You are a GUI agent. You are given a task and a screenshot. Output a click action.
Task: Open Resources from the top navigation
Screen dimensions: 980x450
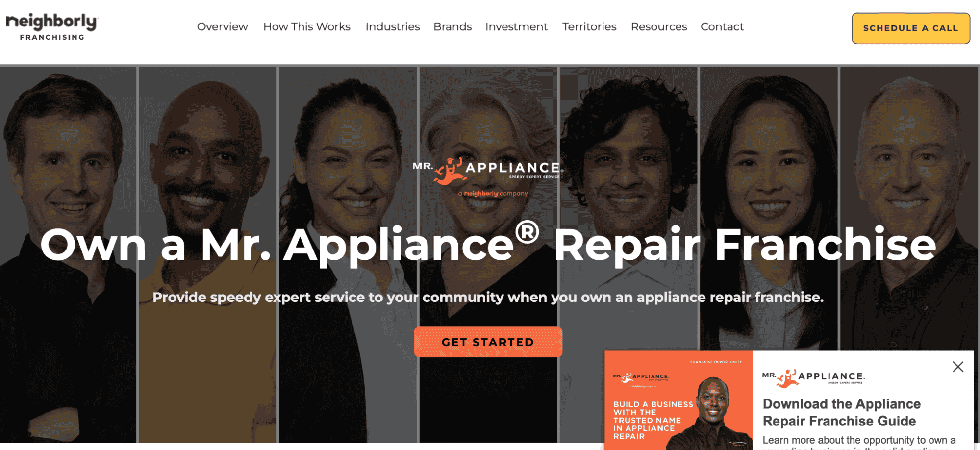pyautogui.click(x=659, y=27)
